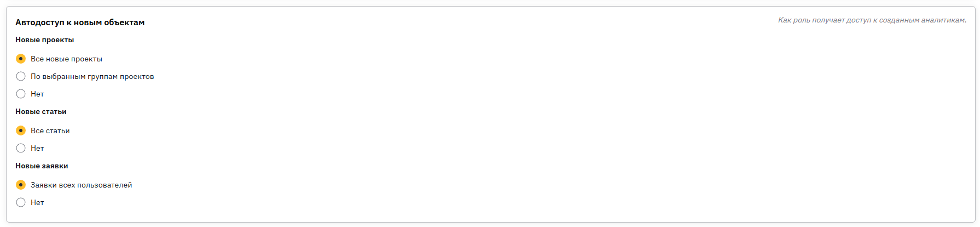Select the 'Все статьи' radio button
The image size is (980, 227).
coord(21,130)
